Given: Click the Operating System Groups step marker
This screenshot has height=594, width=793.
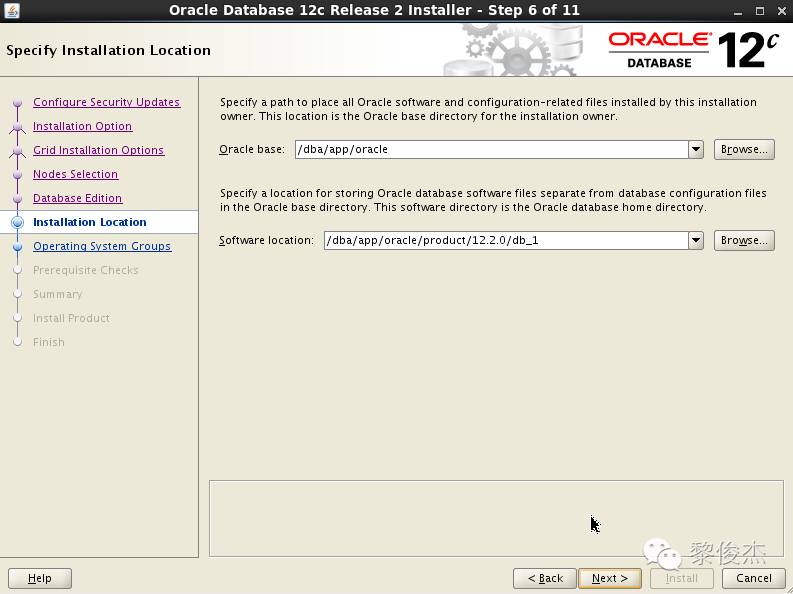Looking at the screenshot, I should tap(18, 246).
